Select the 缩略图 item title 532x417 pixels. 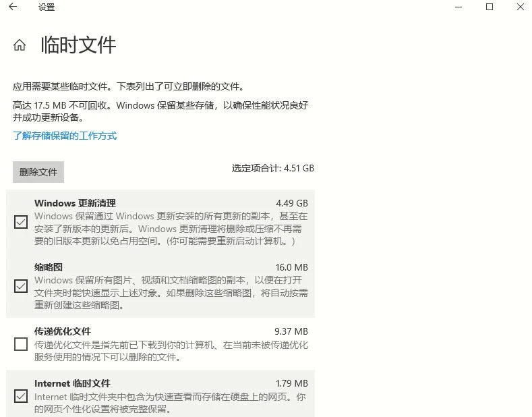49,267
